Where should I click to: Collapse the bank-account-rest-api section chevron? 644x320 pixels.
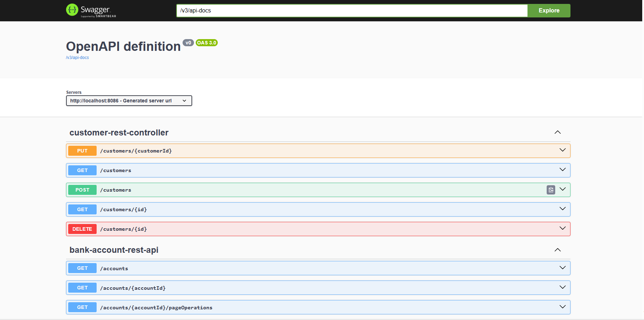(558, 250)
